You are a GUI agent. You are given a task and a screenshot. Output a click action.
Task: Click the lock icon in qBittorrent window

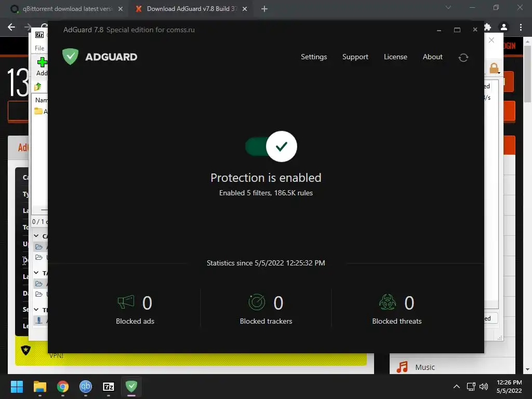coord(494,68)
